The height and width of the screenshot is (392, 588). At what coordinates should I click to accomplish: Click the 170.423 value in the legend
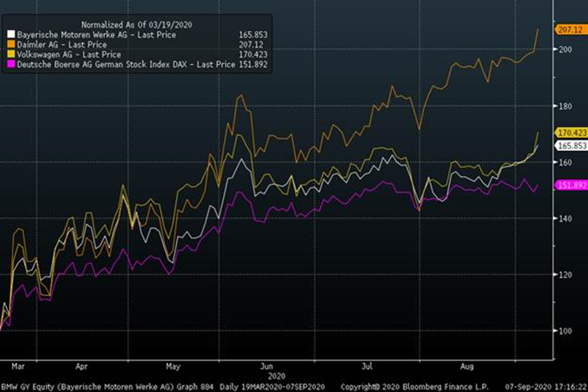click(253, 54)
